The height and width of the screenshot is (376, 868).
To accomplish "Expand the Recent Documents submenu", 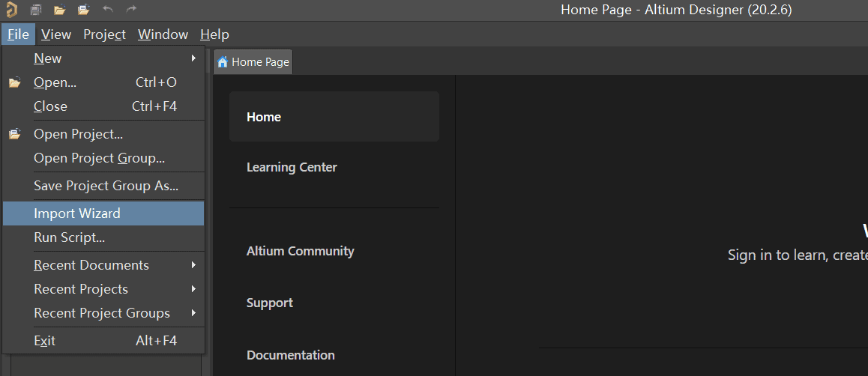I will click(103, 265).
